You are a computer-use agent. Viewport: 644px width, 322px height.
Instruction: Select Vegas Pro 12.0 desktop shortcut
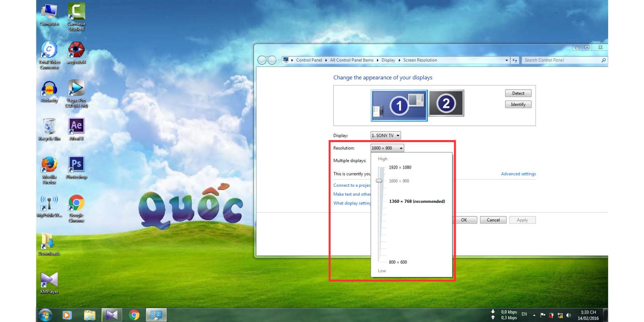click(x=76, y=93)
